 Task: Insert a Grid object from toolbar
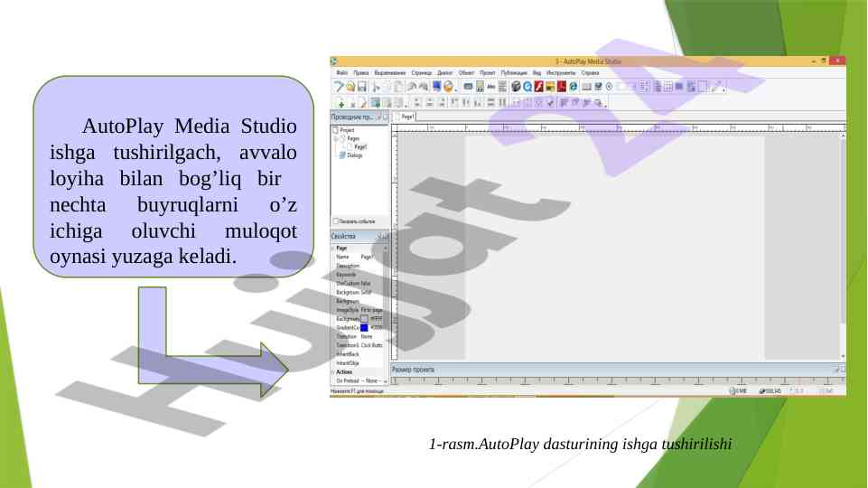(x=668, y=87)
